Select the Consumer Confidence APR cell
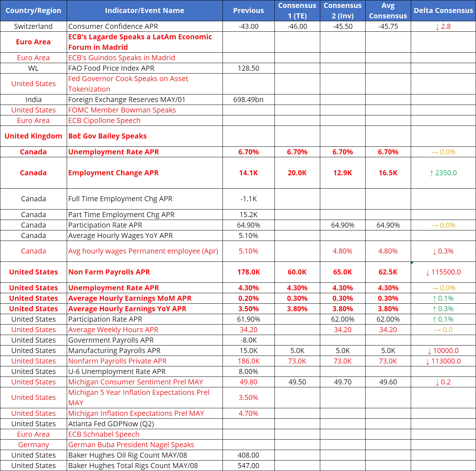 point(145,26)
